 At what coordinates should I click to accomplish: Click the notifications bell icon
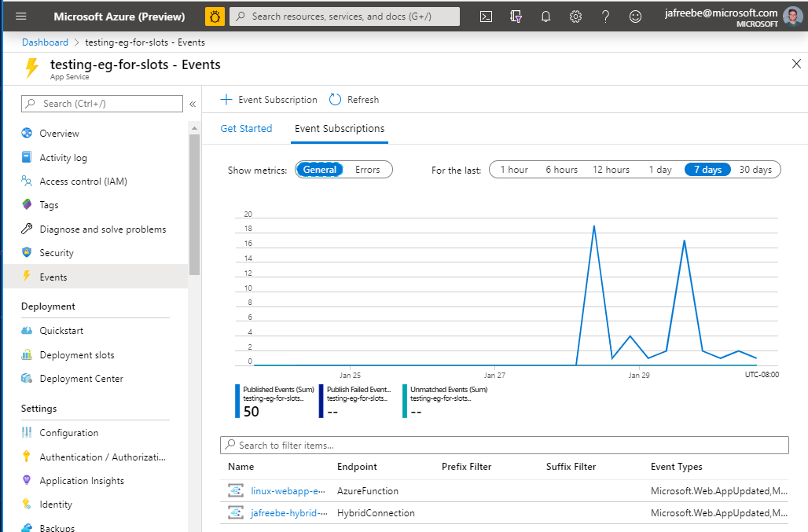546,17
